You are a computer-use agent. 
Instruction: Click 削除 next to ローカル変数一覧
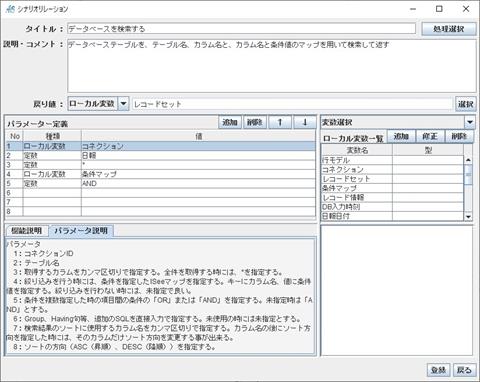pos(459,136)
